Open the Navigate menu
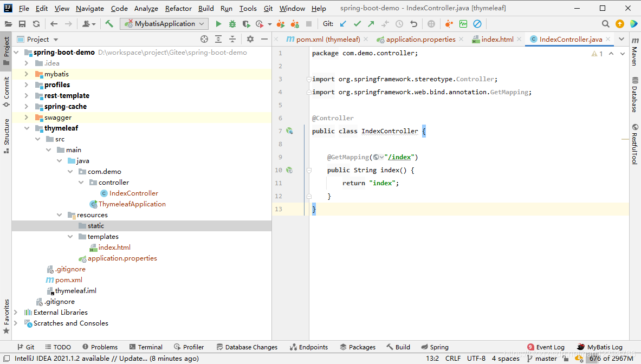The height and width of the screenshot is (364, 641). pyautogui.click(x=90, y=8)
